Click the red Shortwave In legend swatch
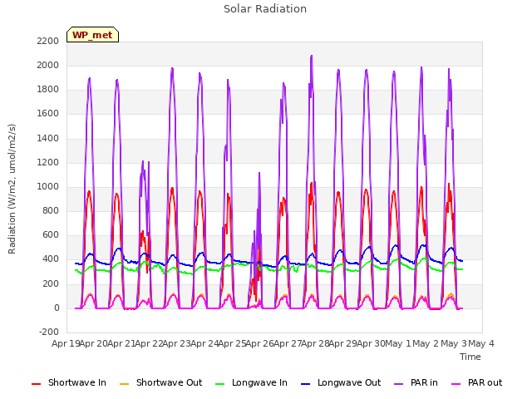This screenshot has height=399, width=532. pyautogui.click(x=36, y=384)
